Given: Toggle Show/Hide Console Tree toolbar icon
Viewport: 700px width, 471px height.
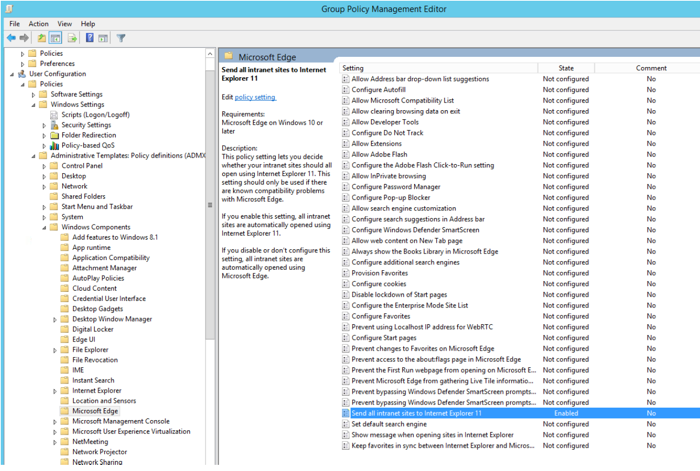Looking at the screenshot, I should pos(56,38).
